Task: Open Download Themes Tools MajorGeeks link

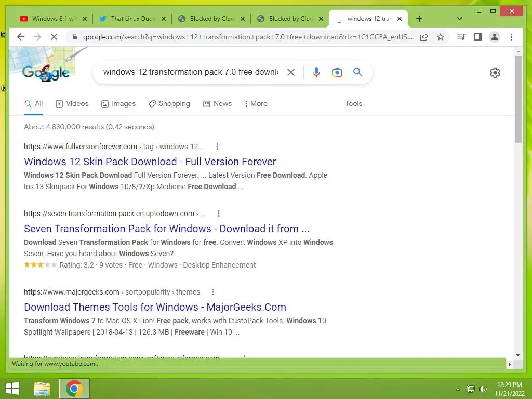Action: coord(155,307)
